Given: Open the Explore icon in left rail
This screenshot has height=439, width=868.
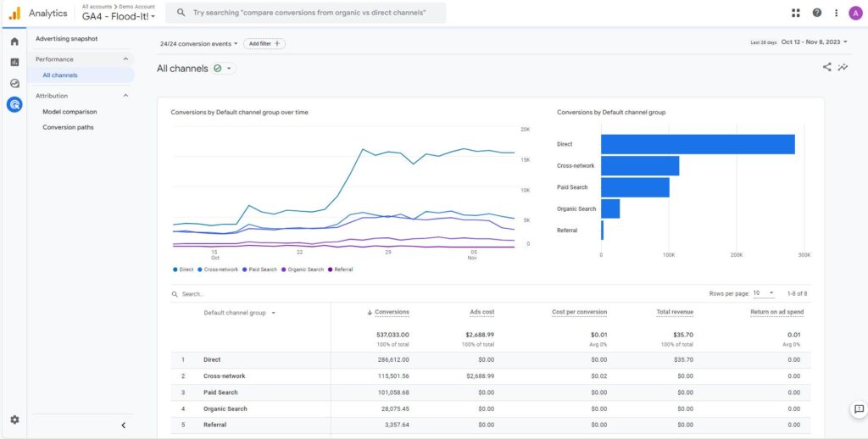Looking at the screenshot, I should click(x=14, y=84).
